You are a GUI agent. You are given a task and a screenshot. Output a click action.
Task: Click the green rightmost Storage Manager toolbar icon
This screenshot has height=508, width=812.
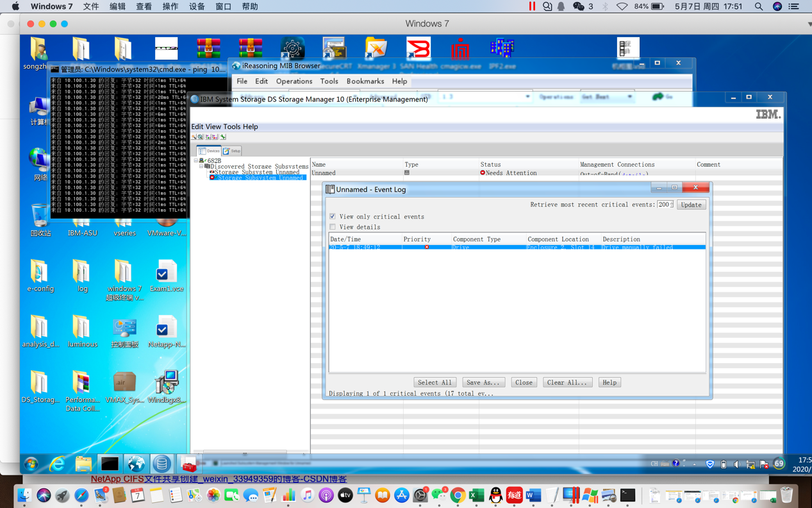click(223, 137)
